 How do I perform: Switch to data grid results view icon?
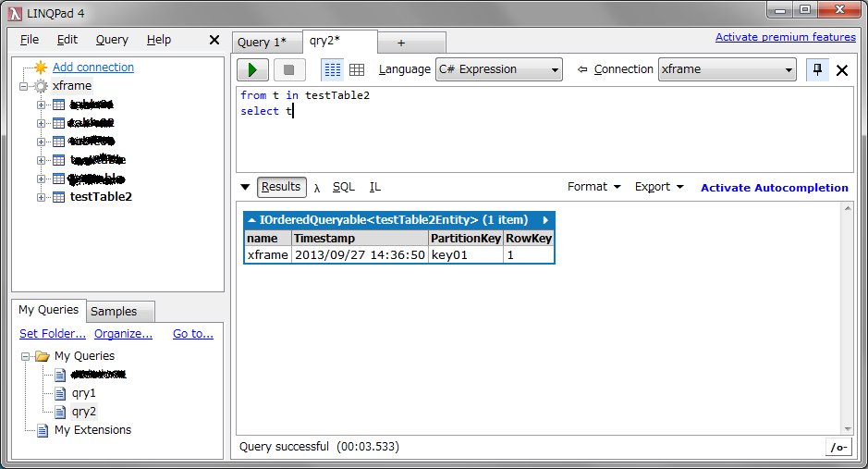(x=356, y=69)
